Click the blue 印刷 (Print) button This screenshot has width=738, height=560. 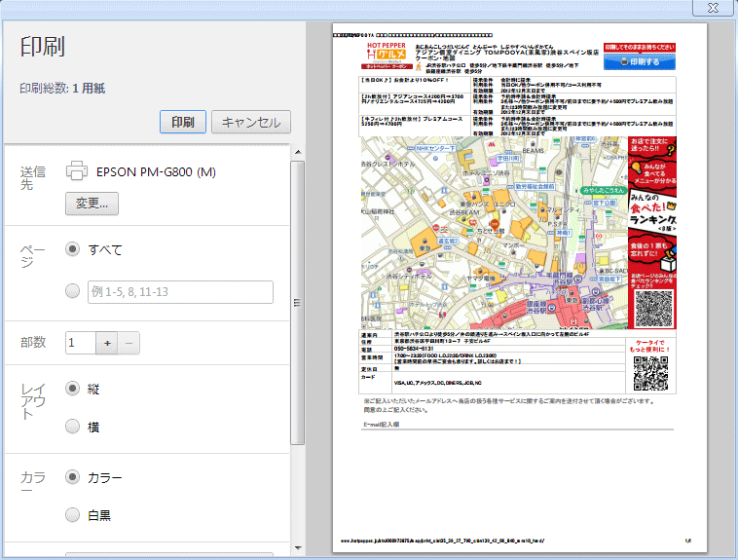tap(183, 122)
